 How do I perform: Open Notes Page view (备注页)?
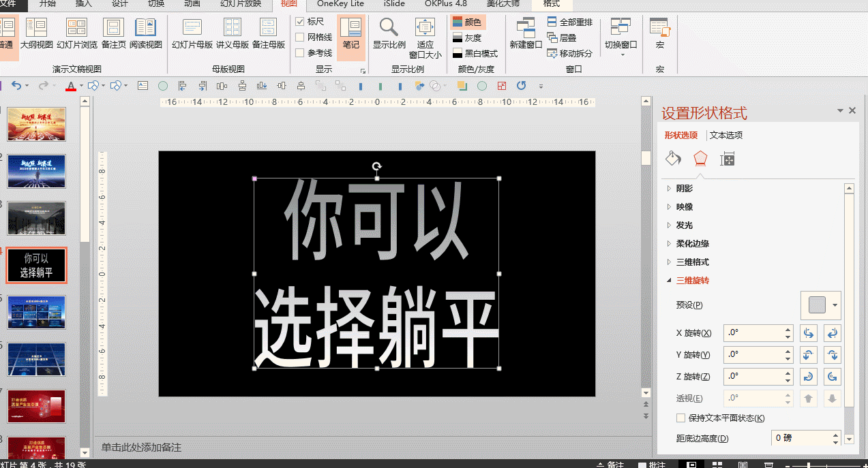coord(113,33)
